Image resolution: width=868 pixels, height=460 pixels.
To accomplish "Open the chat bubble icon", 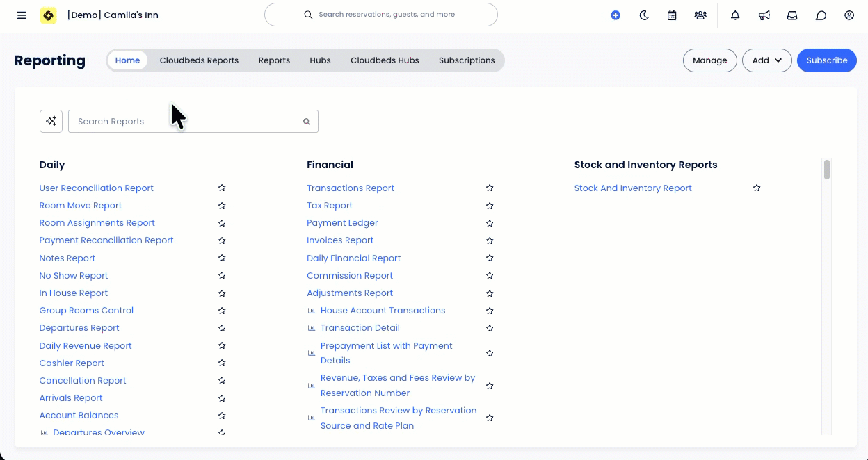I will [821, 15].
